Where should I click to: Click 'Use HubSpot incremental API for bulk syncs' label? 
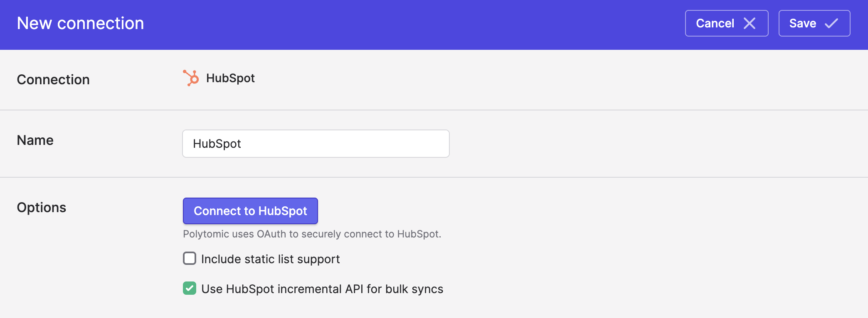[322, 289]
